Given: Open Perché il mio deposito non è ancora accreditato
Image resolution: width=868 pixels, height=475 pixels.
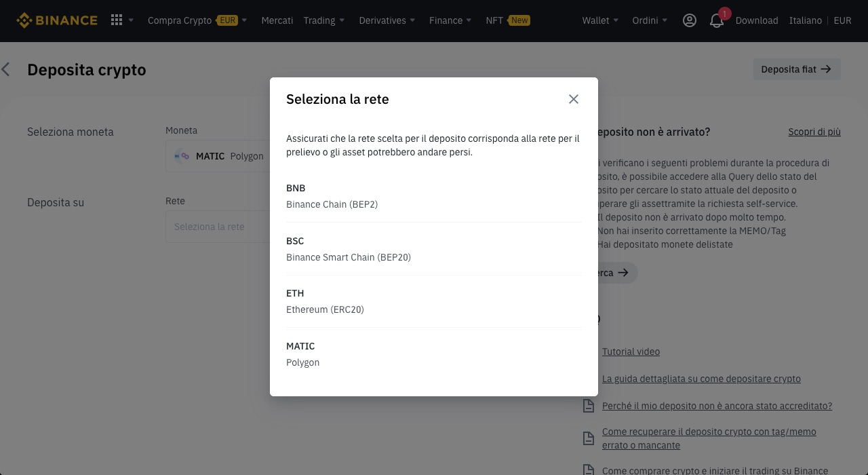Looking at the screenshot, I should pos(717,406).
